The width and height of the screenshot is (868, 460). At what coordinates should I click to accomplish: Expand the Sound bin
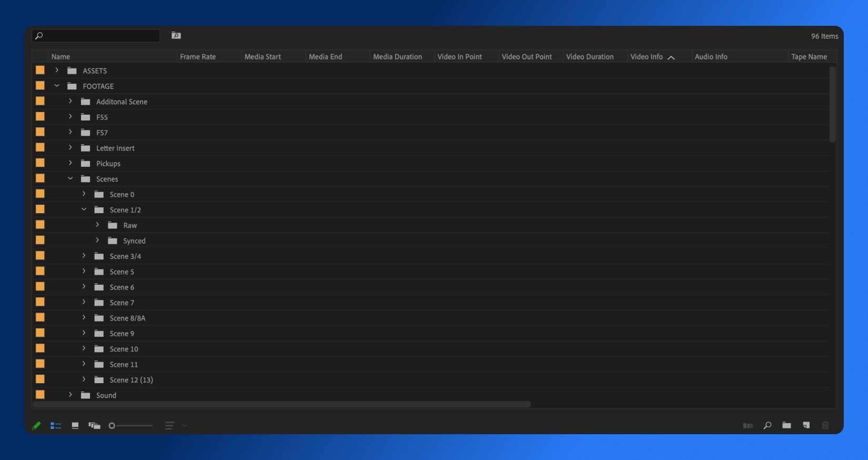pos(70,395)
